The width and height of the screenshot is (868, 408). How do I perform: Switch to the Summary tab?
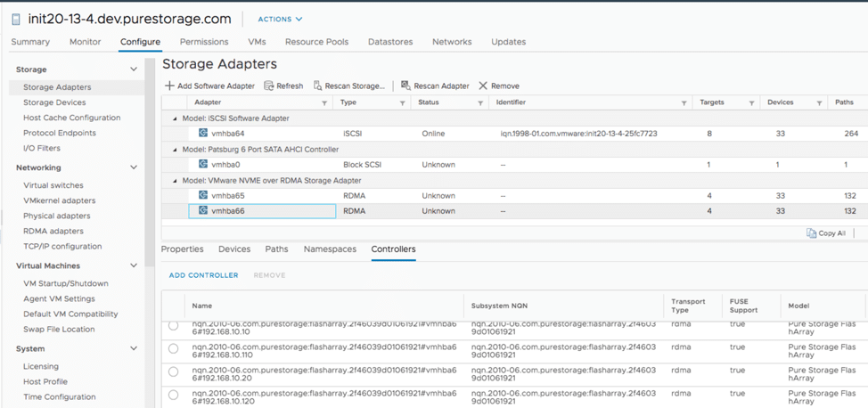[30, 42]
